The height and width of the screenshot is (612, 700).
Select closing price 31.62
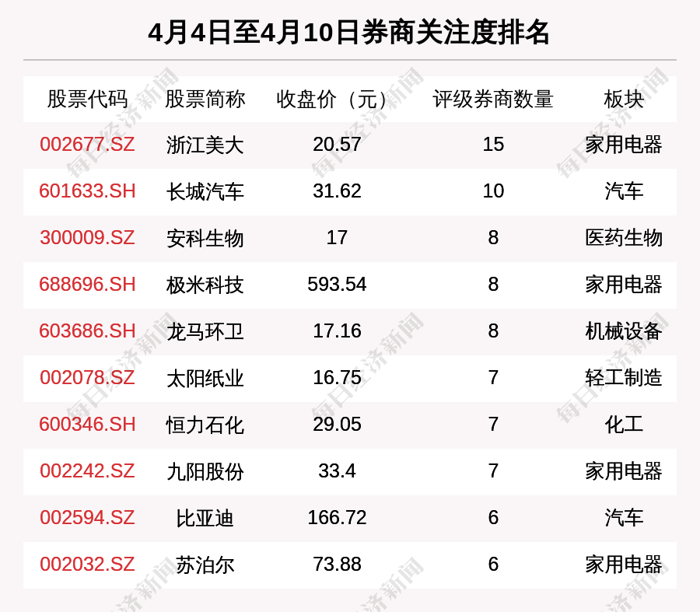point(337,191)
